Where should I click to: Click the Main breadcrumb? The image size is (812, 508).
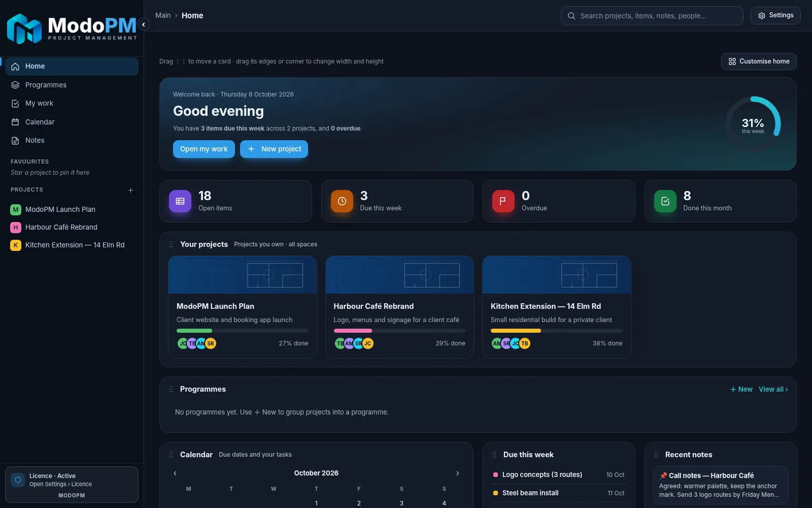point(163,15)
